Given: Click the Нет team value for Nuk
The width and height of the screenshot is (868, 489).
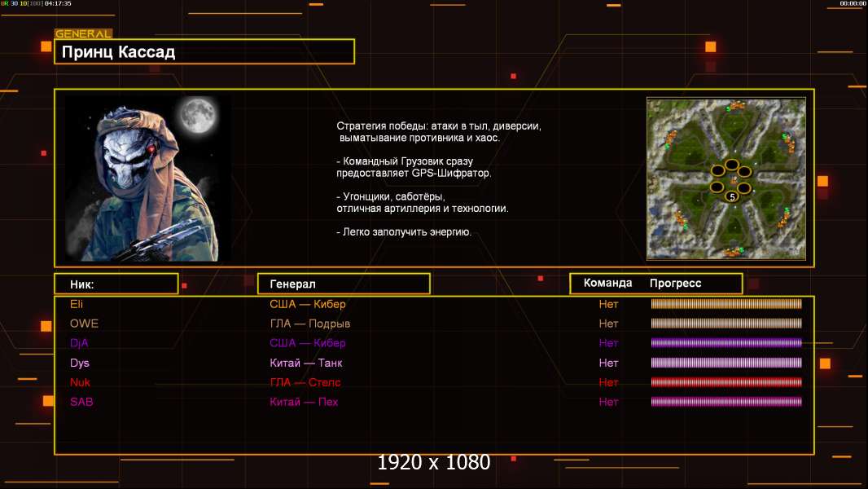Looking at the screenshot, I should click(x=608, y=382).
